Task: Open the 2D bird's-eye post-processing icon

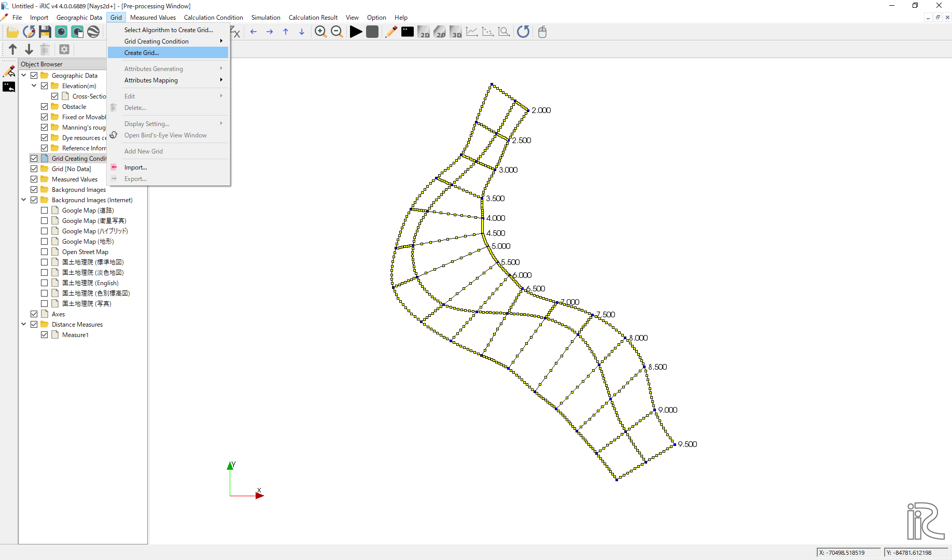Action: point(440,32)
